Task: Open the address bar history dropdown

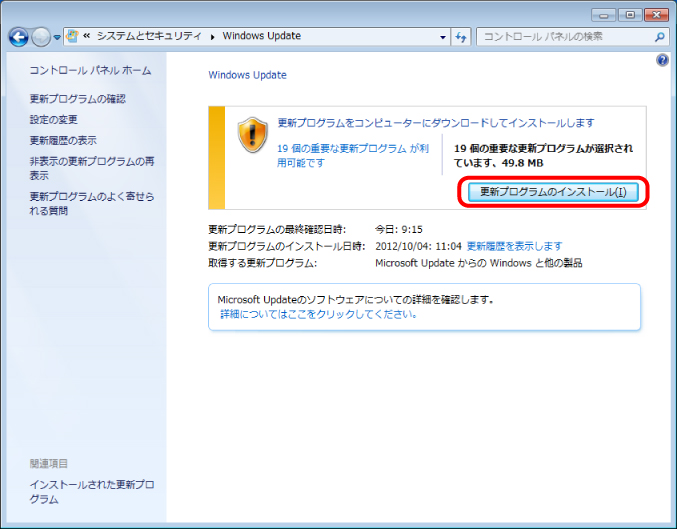Action: pyautogui.click(x=443, y=37)
